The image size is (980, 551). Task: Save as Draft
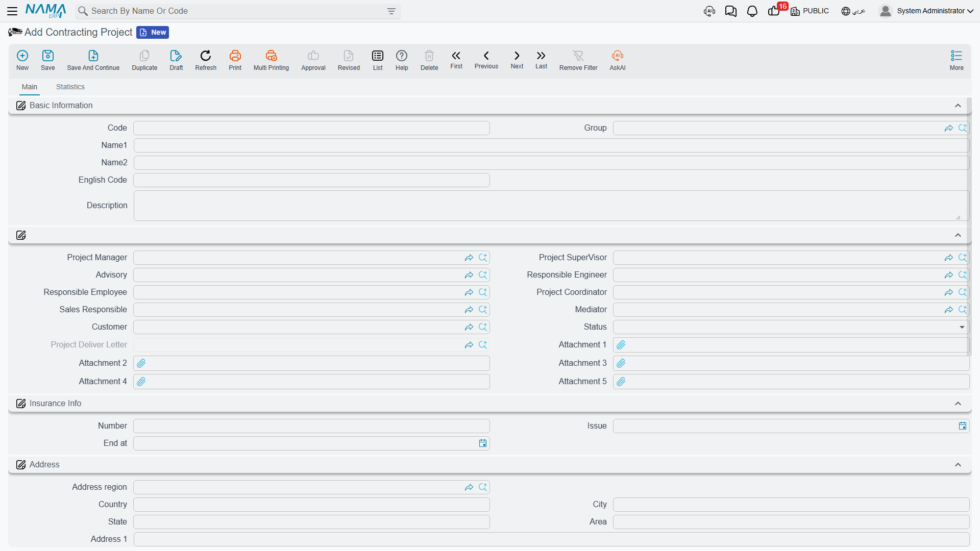176,60
